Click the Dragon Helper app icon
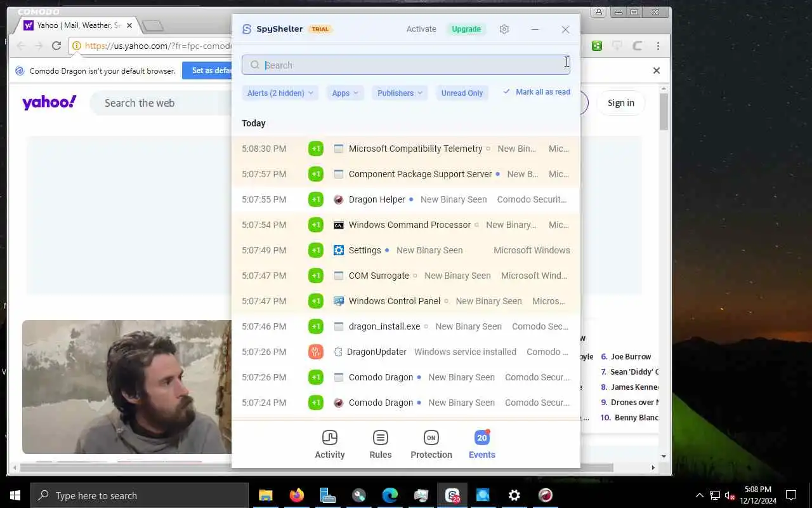This screenshot has width=812, height=508. (x=339, y=199)
